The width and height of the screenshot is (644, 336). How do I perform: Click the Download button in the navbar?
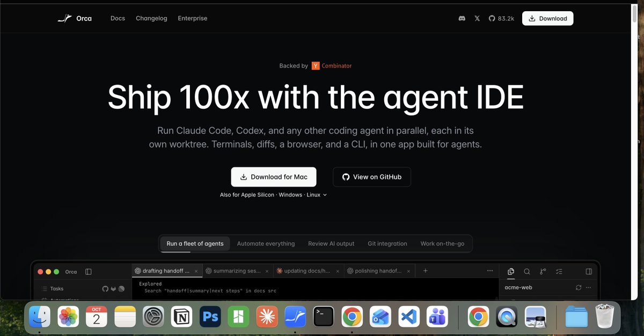pos(547,18)
